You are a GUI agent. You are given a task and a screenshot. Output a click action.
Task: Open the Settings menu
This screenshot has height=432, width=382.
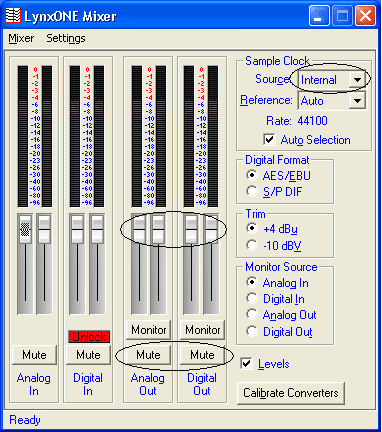click(66, 39)
